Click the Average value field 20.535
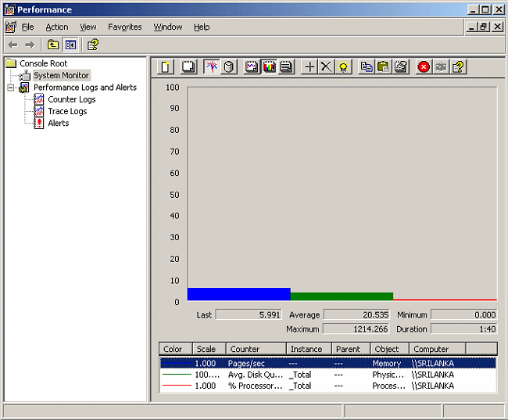The width and height of the screenshot is (508, 420). (x=356, y=314)
